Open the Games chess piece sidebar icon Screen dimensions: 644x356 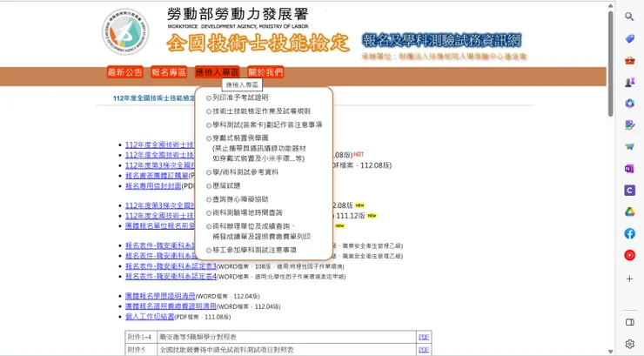pyautogui.click(x=629, y=82)
